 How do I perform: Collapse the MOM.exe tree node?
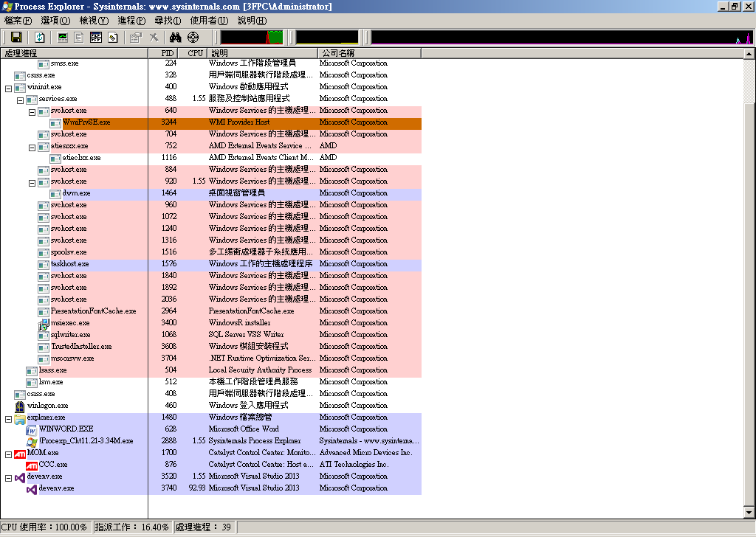tap(8, 454)
